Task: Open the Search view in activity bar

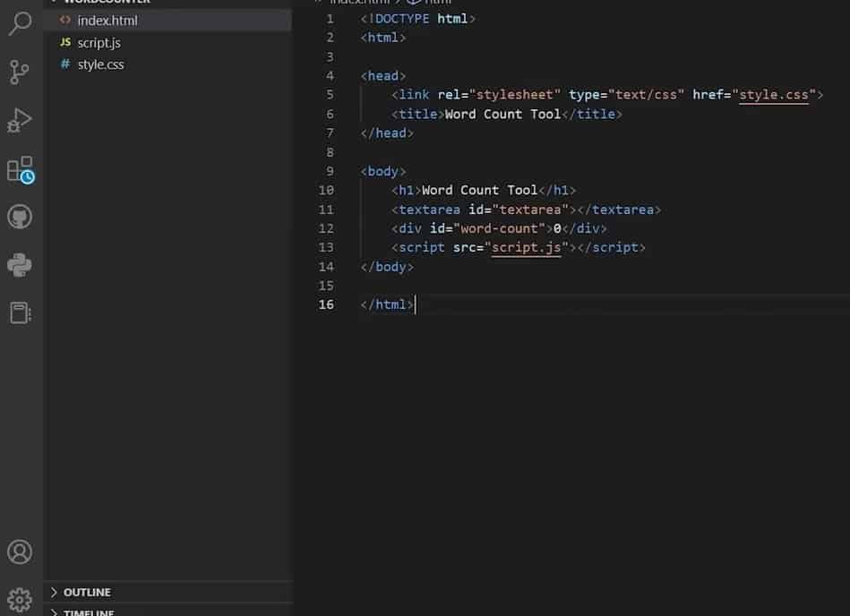Action: [x=20, y=23]
